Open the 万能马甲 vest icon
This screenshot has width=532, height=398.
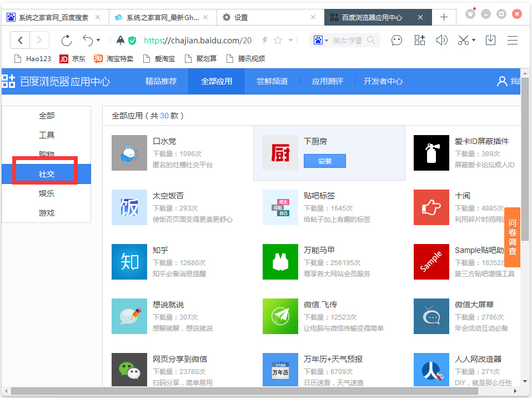tap(280, 262)
